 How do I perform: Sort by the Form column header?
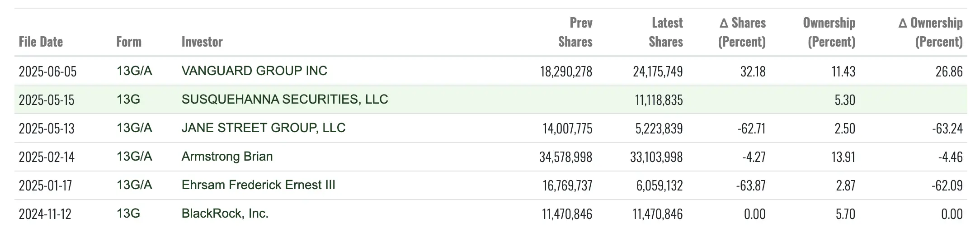[129, 42]
